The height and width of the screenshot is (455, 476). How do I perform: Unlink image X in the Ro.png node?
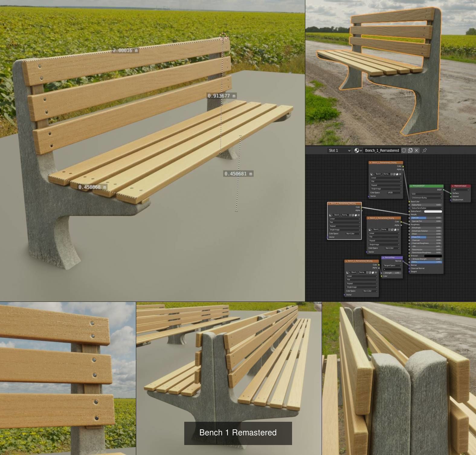pyautogui.click(x=398, y=230)
